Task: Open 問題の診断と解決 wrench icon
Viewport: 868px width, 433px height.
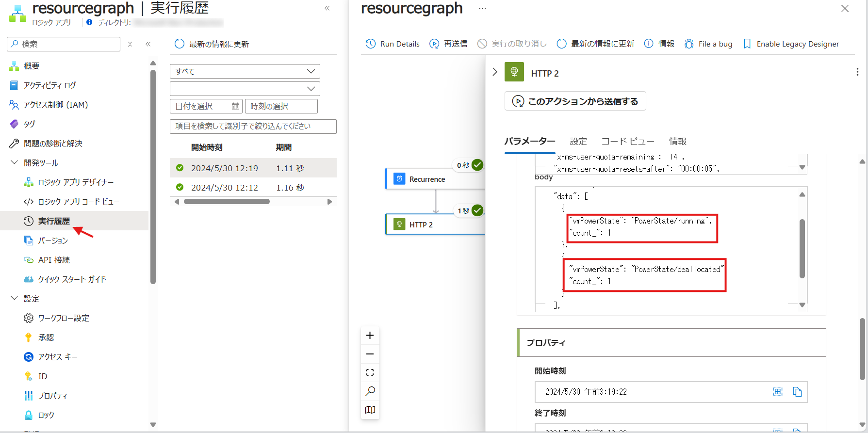Action: point(14,144)
